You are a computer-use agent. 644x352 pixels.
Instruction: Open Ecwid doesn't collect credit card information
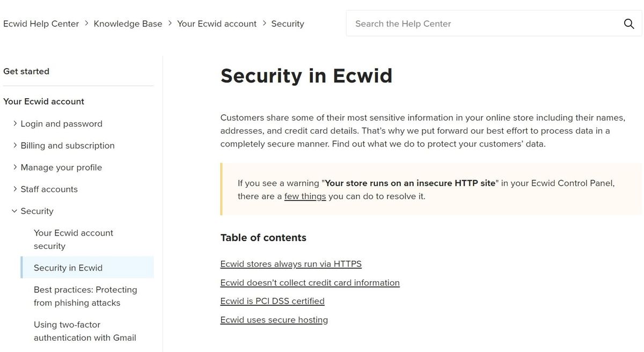(310, 282)
